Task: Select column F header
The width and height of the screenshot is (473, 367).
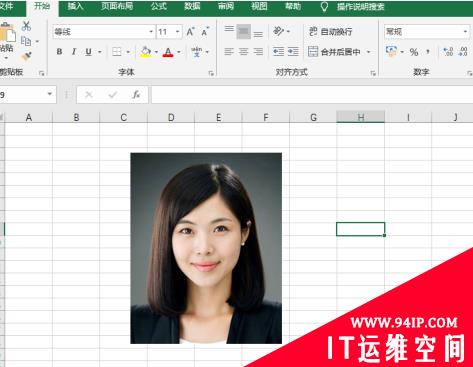Action: [x=266, y=117]
